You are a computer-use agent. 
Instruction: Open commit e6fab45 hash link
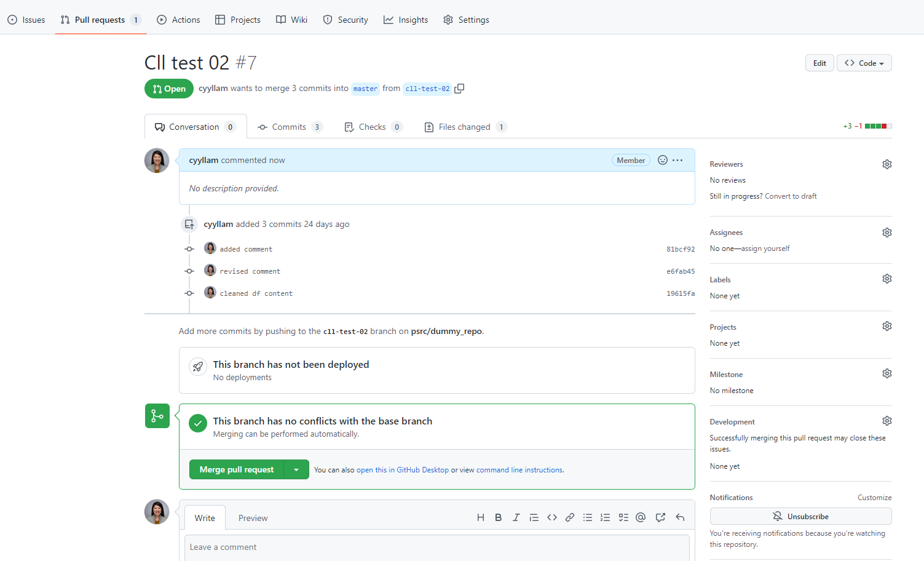click(681, 271)
